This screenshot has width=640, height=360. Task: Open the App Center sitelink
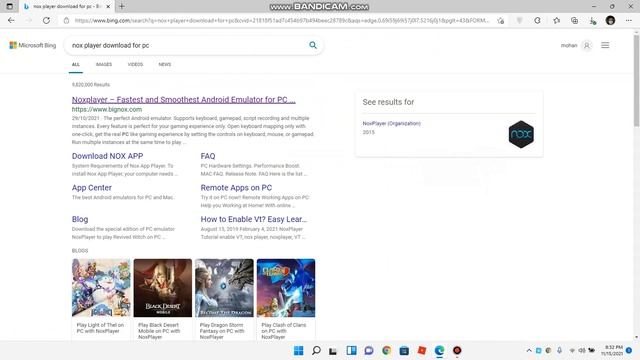(x=92, y=188)
